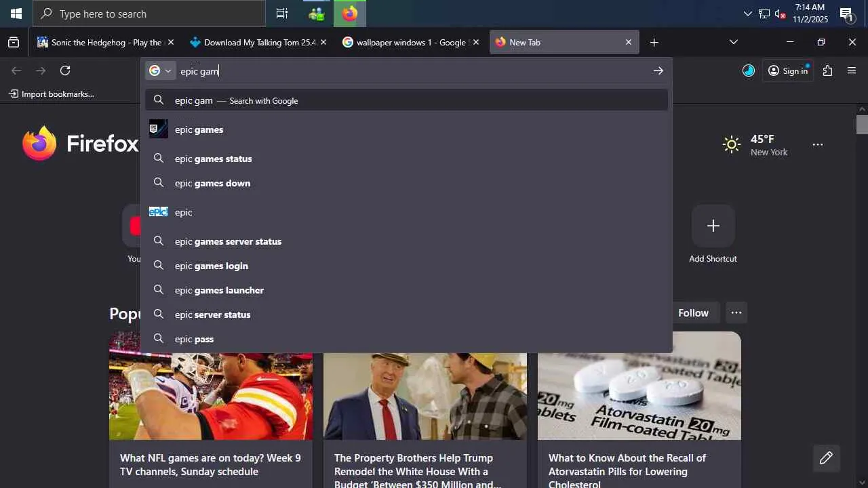The image size is (868, 488).
Task: Click the Follow button
Action: coord(693,312)
